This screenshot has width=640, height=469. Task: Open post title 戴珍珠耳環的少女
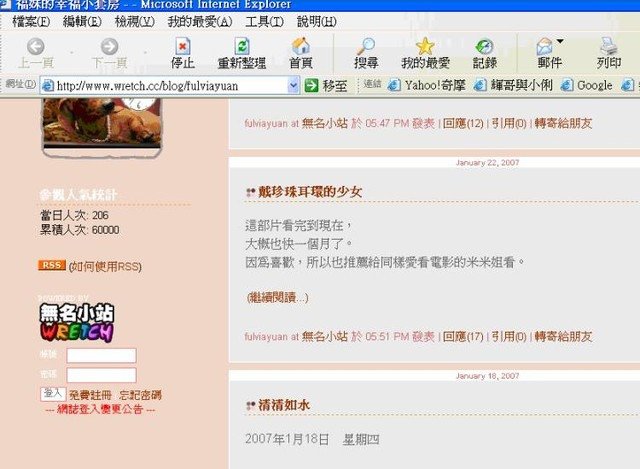[x=310, y=191]
